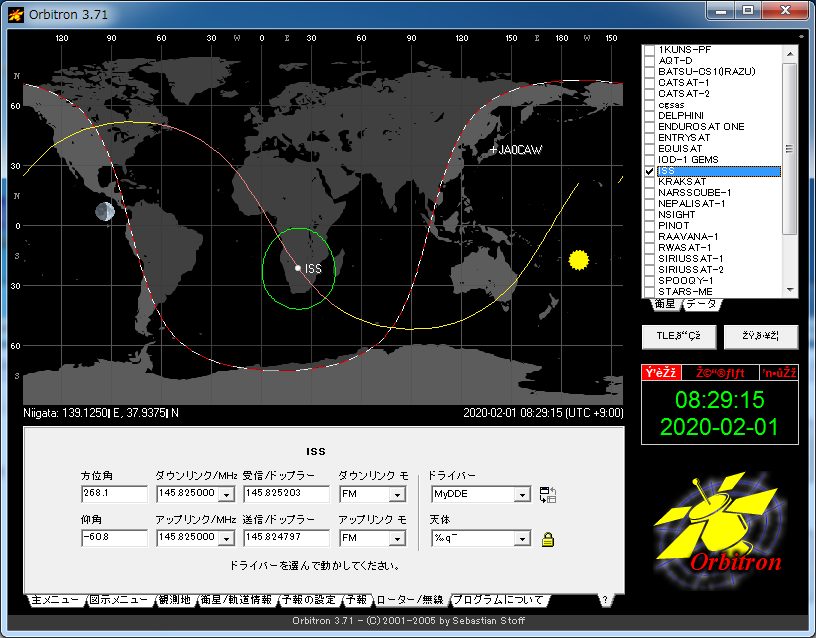Click the button right of TLE button
This screenshot has width=816, height=638.
tap(760, 336)
